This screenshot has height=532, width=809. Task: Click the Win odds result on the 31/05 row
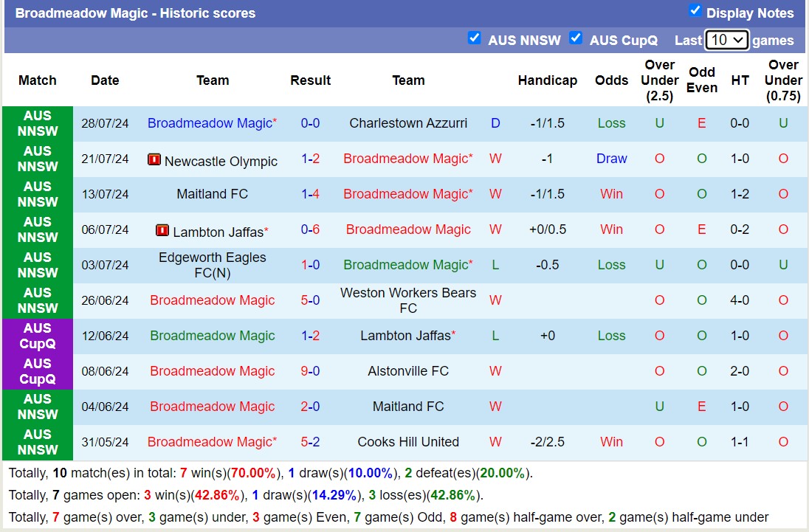(611, 442)
